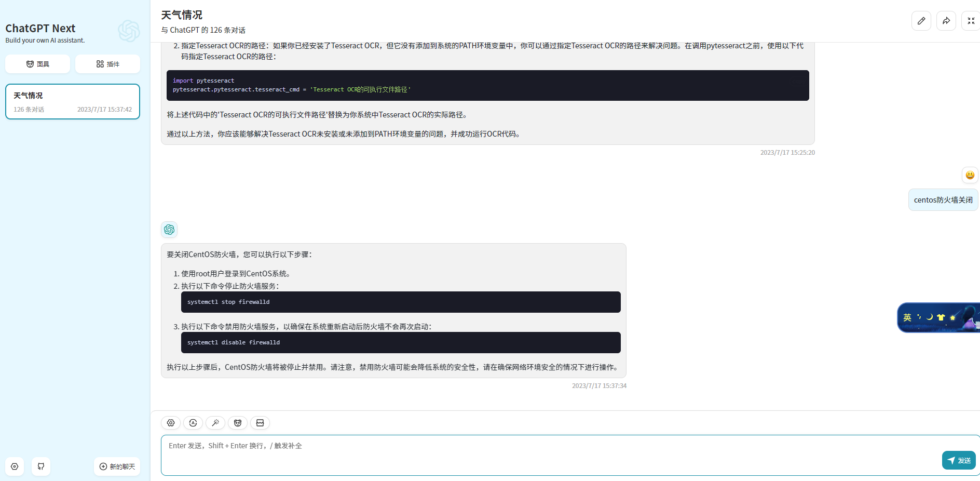Click the timestamp 2023/7/17 15:37:34
Image resolution: width=980 pixels, height=481 pixels.
pos(599,386)
